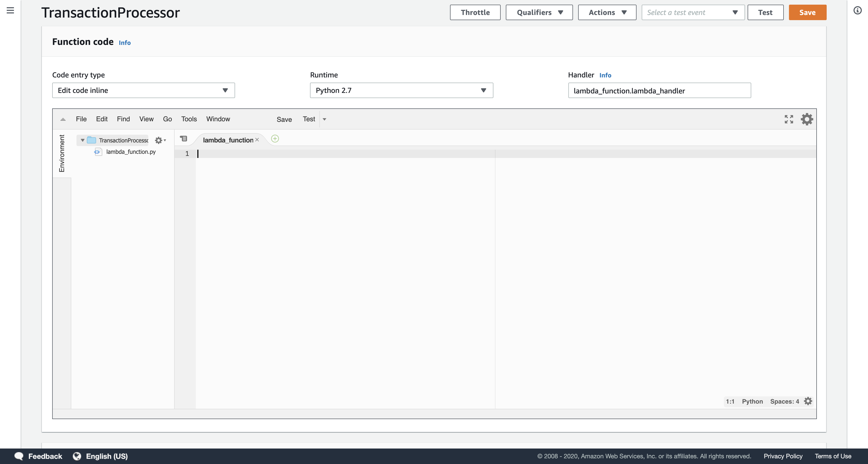Click the status bar settings gear
This screenshot has width=868, height=464.
pos(808,401)
